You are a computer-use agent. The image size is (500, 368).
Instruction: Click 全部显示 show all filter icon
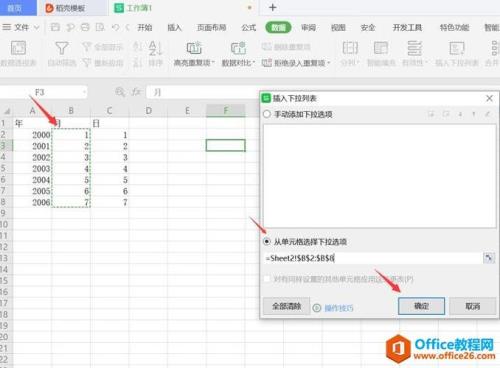[x=87, y=47]
